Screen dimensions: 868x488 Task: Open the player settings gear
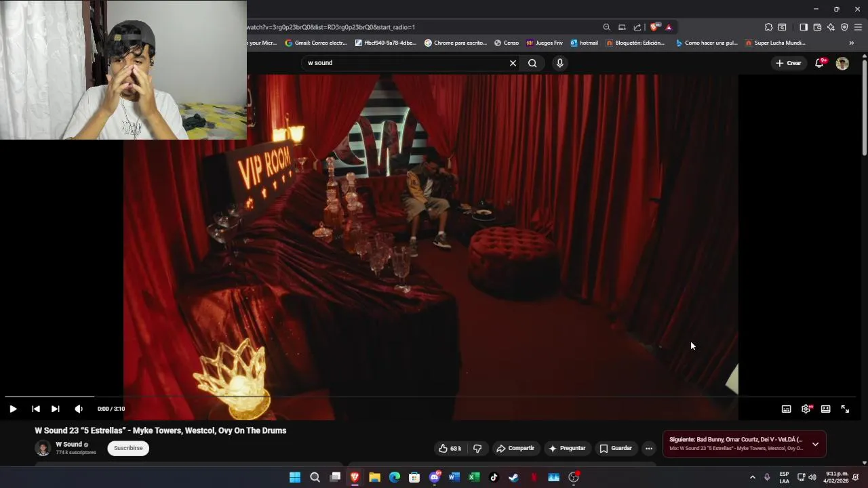pyautogui.click(x=806, y=409)
